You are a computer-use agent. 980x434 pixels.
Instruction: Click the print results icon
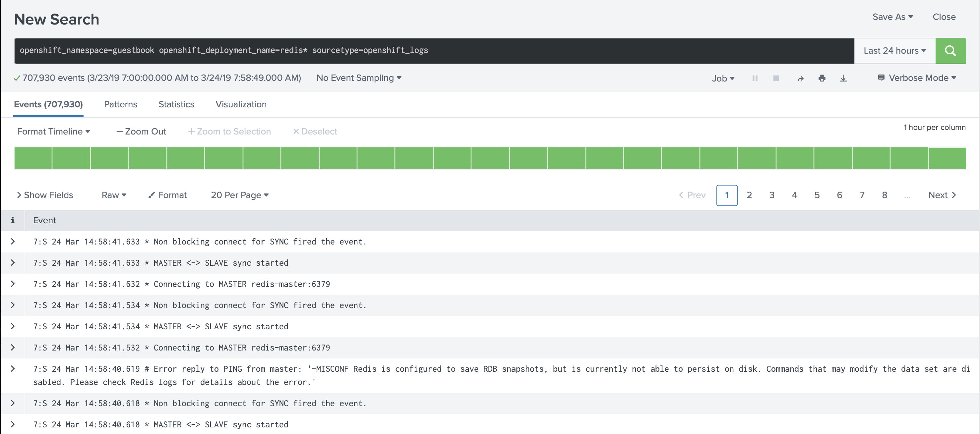[822, 78]
